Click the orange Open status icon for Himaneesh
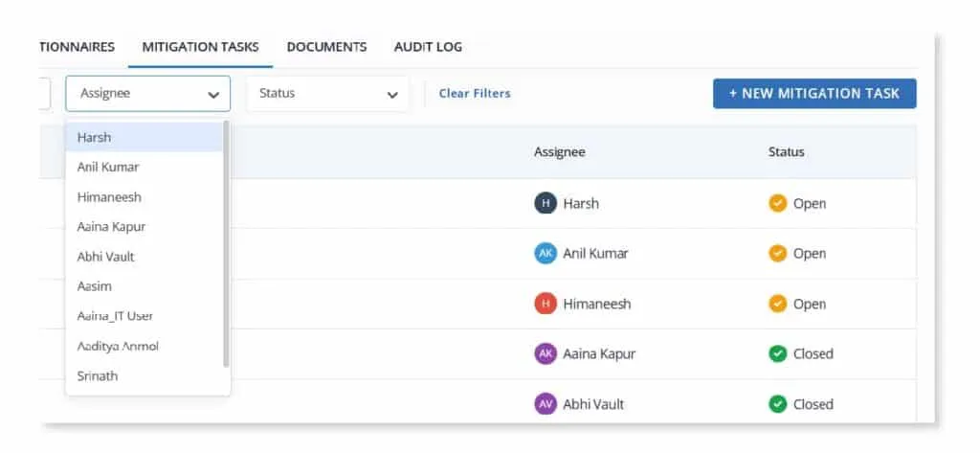The height and width of the screenshot is (453, 980). click(x=777, y=304)
